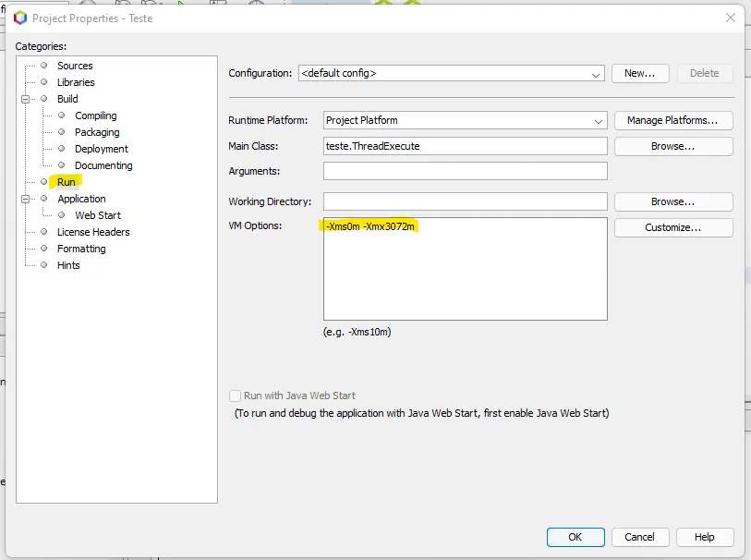The image size is (751, 560).
Task: Open the Compiling category
Action: point(95,116)
